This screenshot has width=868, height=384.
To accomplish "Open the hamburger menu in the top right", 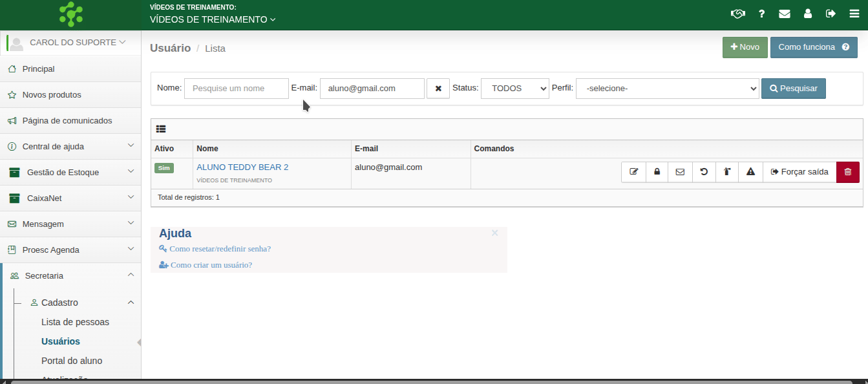I will pos(854,14).
